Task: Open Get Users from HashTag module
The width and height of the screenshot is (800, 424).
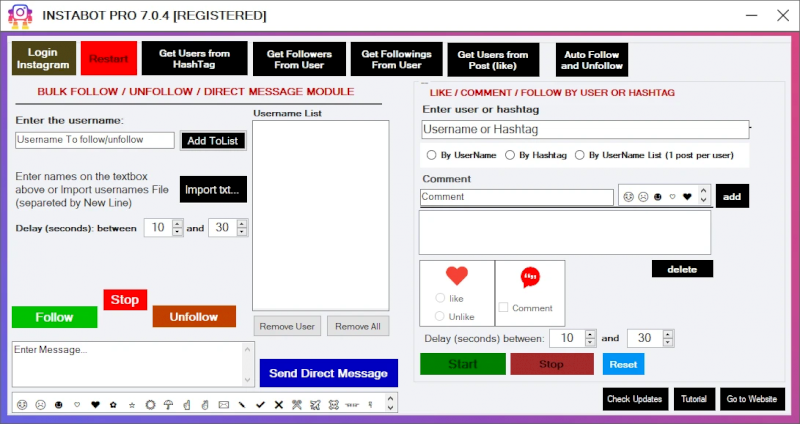Action: (x=194, y=59)
